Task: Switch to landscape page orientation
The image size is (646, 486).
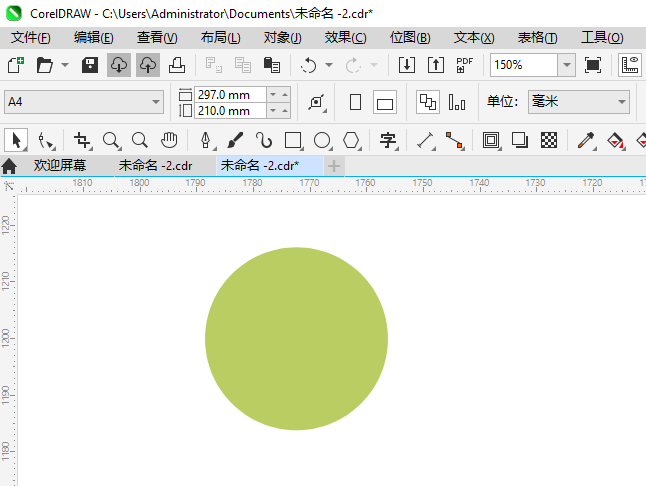Action: pyautogui.click(x=385, y=102)
